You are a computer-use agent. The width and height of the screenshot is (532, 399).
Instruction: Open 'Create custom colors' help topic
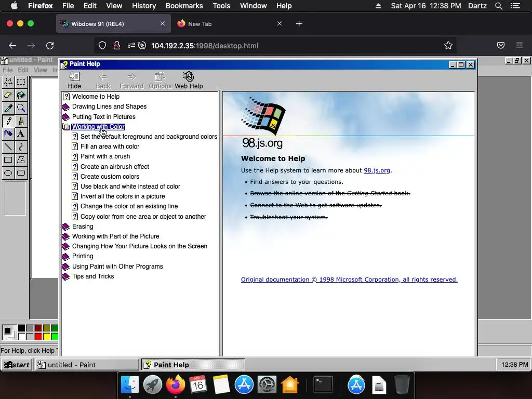click(110, 177)
